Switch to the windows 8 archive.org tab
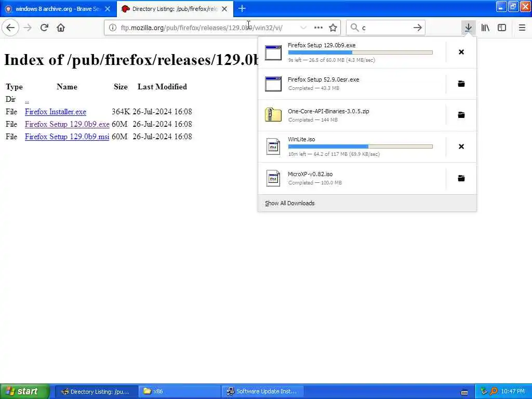Image resolution: width=532 pixels, height=399 pixels. click(58, 9)
